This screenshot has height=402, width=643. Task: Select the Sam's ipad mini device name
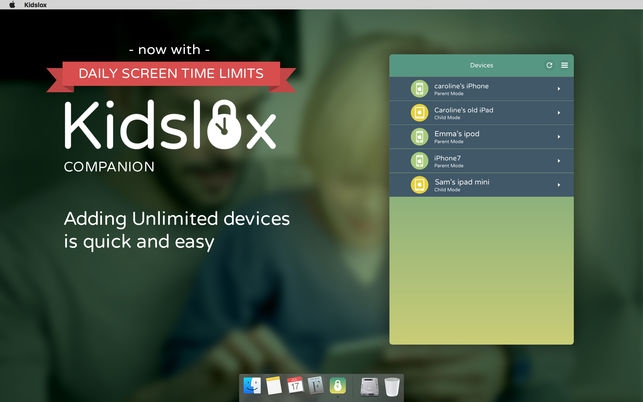(462, 182)
